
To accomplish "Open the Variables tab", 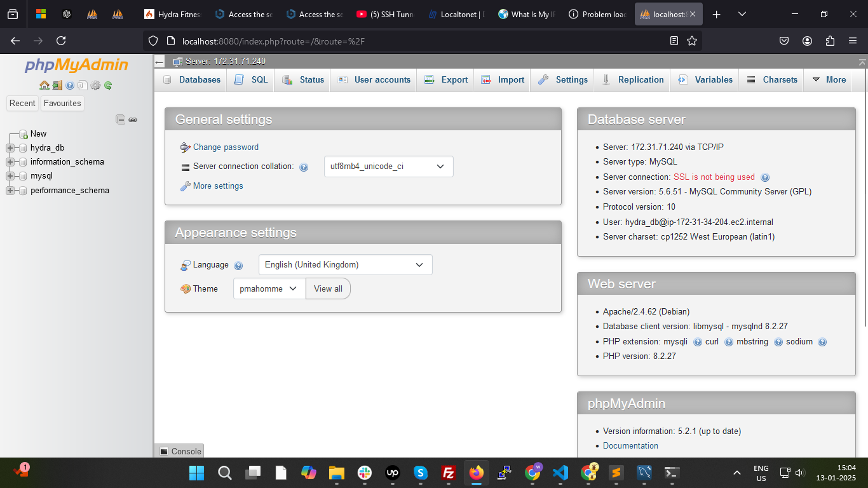I will click(x=705, y=80).
